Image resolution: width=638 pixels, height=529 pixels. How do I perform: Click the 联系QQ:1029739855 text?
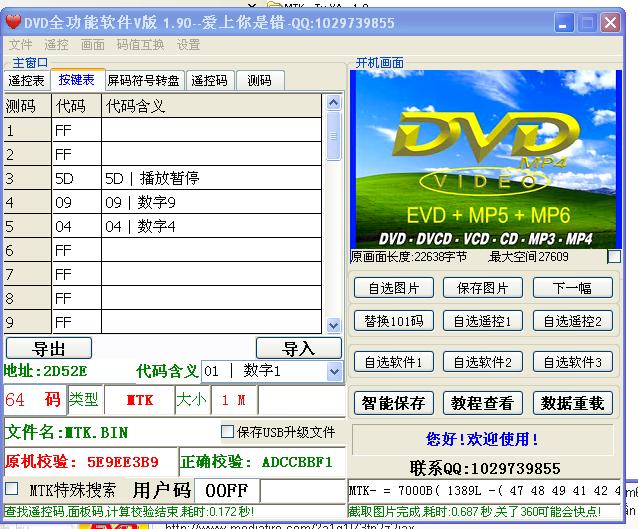[485, 468]
